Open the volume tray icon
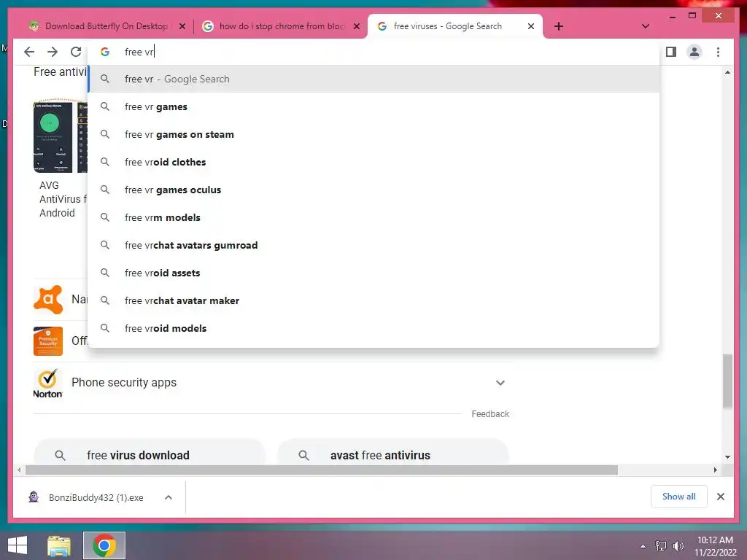This screenshot has height=560, width=747. [x=678, y=546]
